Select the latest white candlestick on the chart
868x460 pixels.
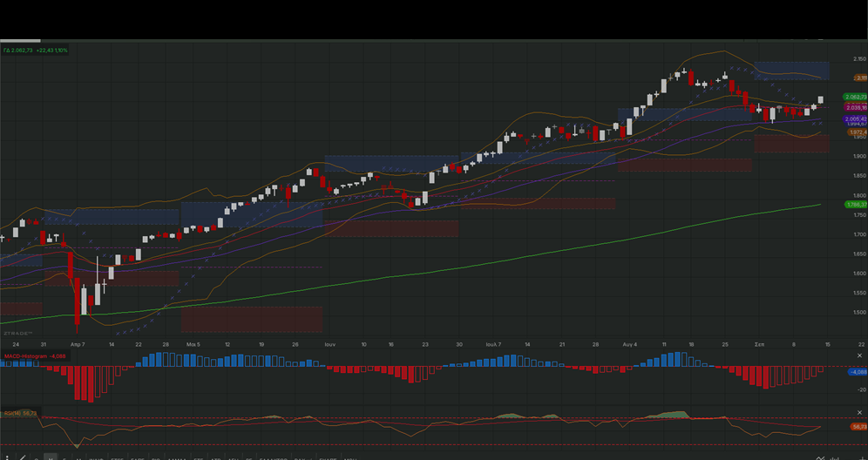pos(820,99)
